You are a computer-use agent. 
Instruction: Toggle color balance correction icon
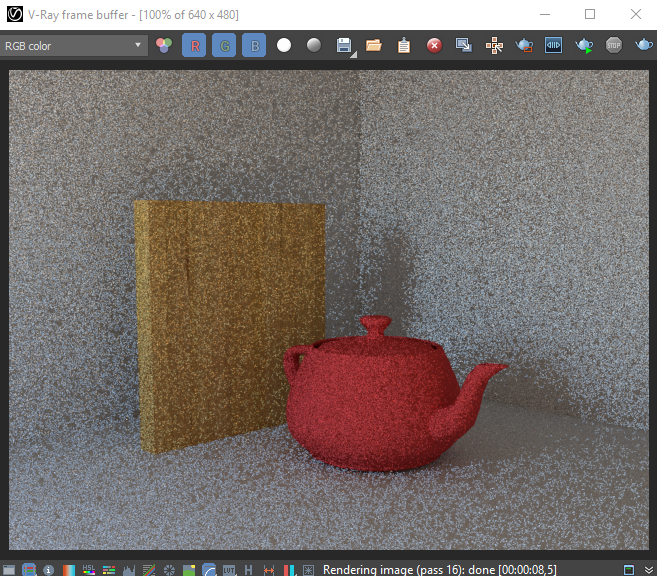tap(109, 570)
